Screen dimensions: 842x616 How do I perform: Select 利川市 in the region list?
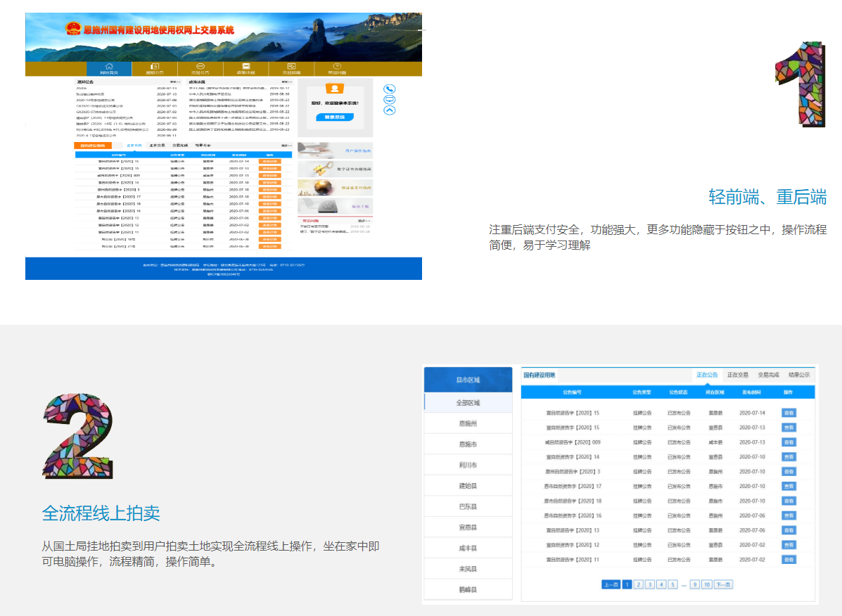pyautogui.click(x=468, y=466)
